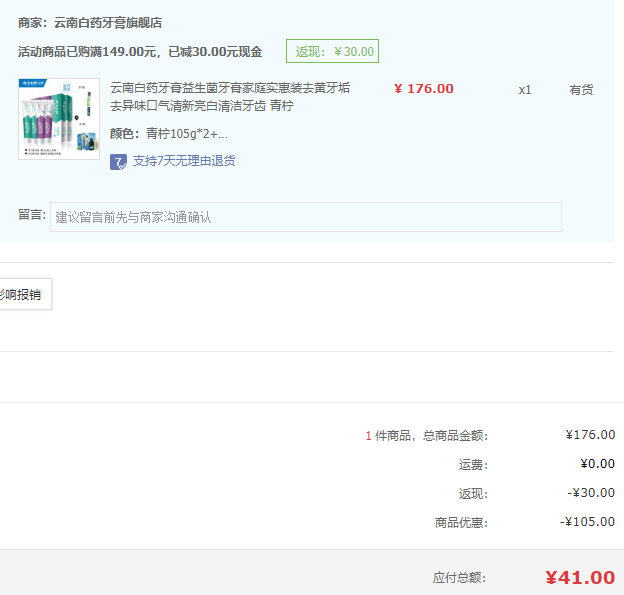Select the red ¥176.00 item price

tap(423, 89)
